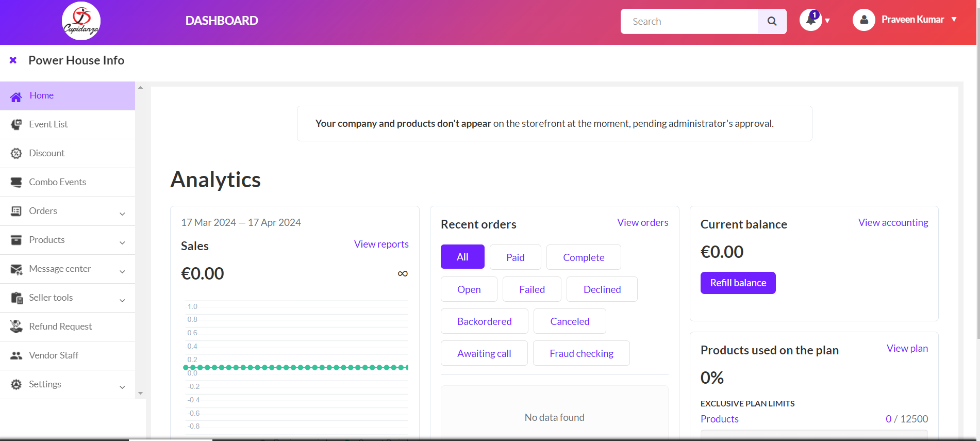Click into the Search field
The width and height of the screenshot is (980, 441).
tap(689, 21)
